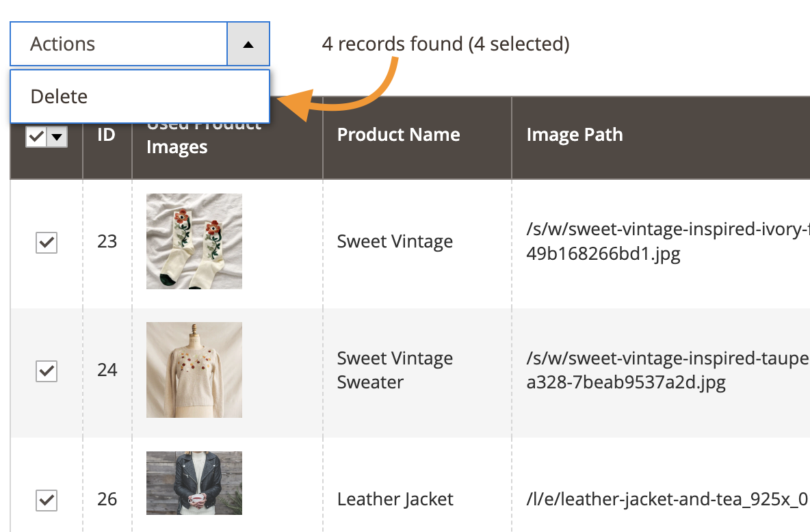Click the sweet-vintage-inspired-taupe image path
810x532 pixels.
click(668, 370)
